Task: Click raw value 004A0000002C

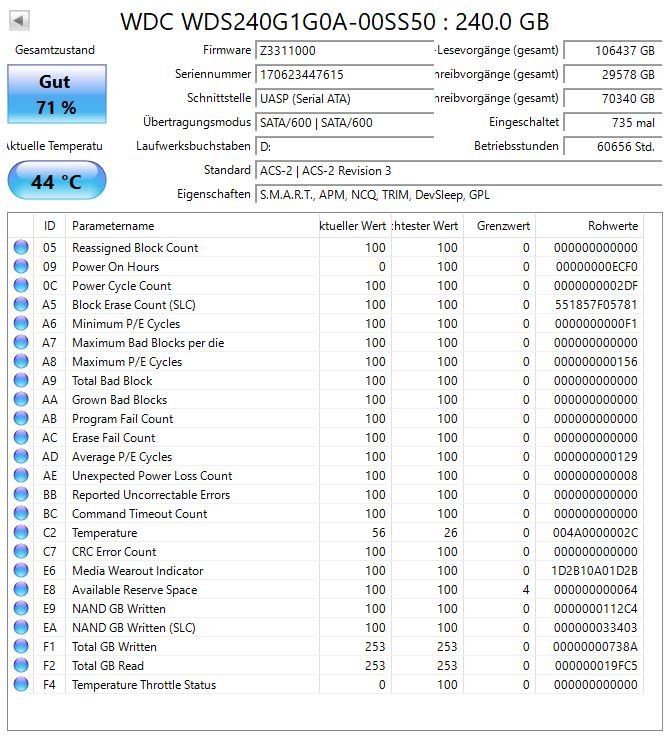Action: [595, 533]
